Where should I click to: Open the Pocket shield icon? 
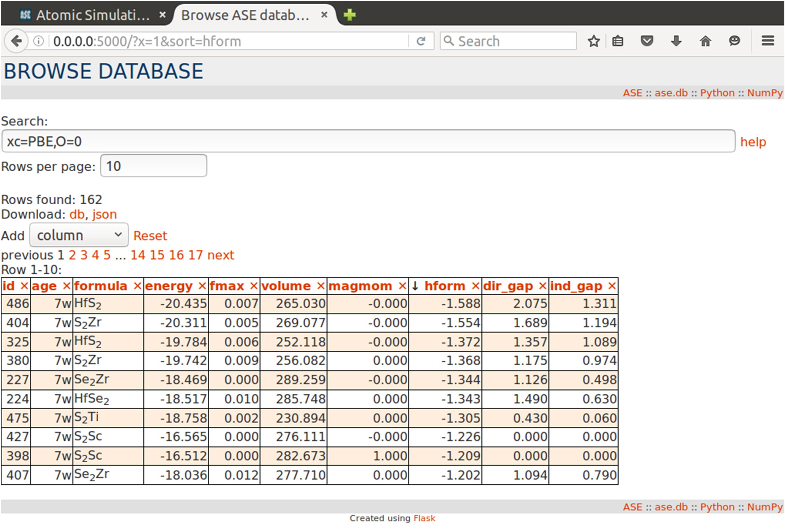pos(647,41)
